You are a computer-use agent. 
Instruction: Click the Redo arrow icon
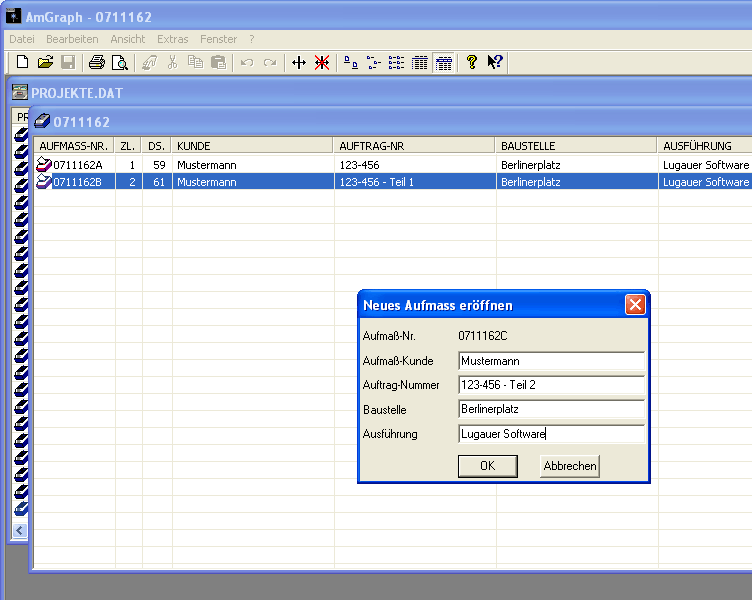(x=270, y=62)
